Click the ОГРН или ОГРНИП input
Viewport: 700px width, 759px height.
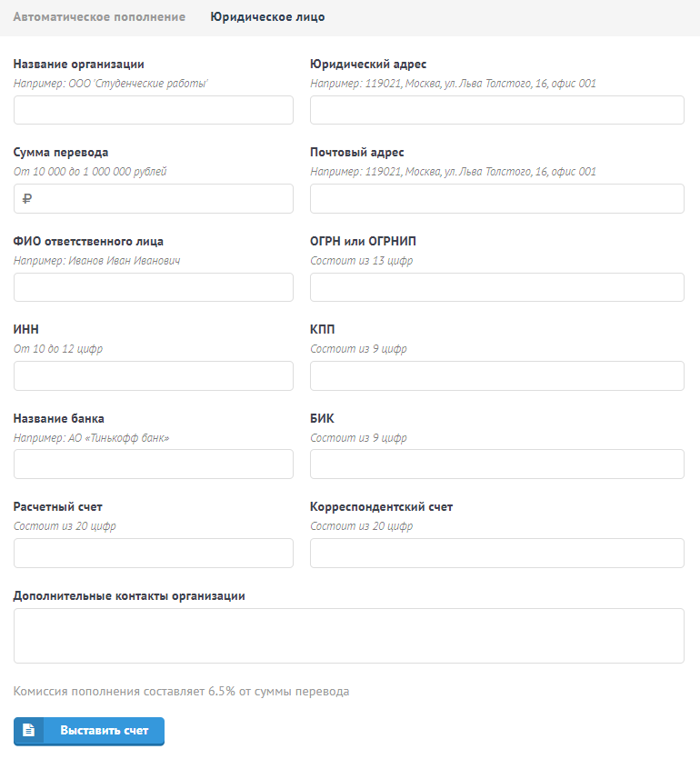496,287
